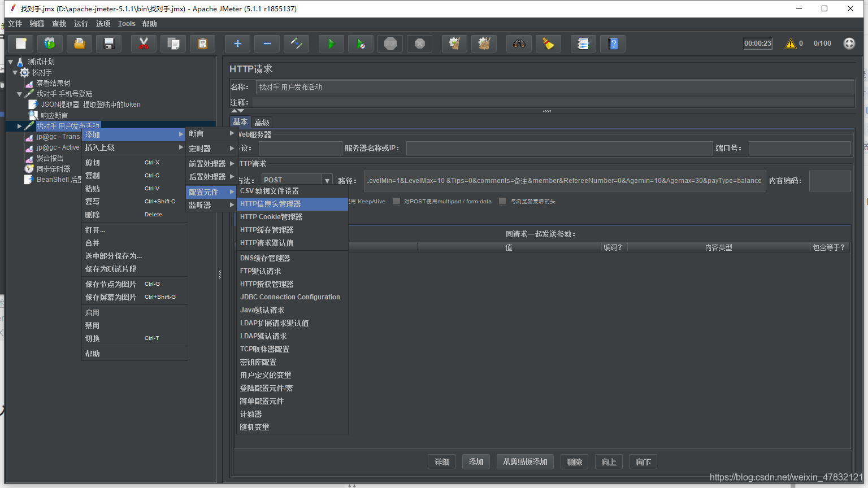This screenshot has width=868, height=488.
Task: Open the 文件 menu
Action: coord(15,24)
